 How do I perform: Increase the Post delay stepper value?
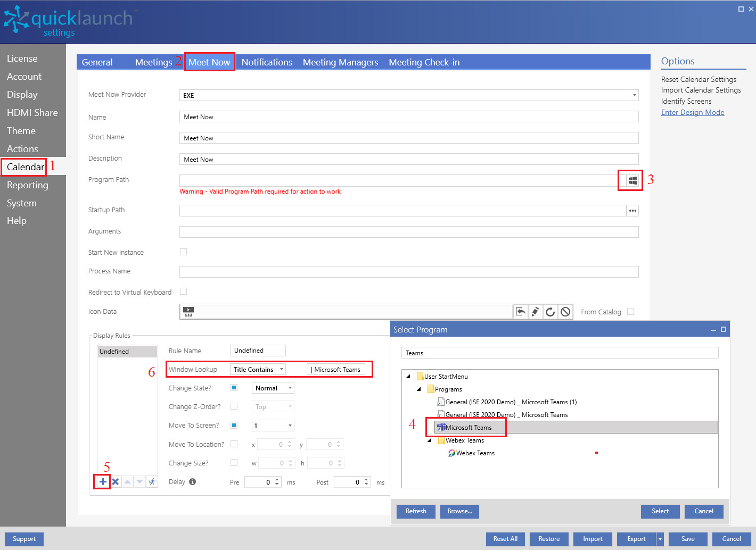coord(366,480)
